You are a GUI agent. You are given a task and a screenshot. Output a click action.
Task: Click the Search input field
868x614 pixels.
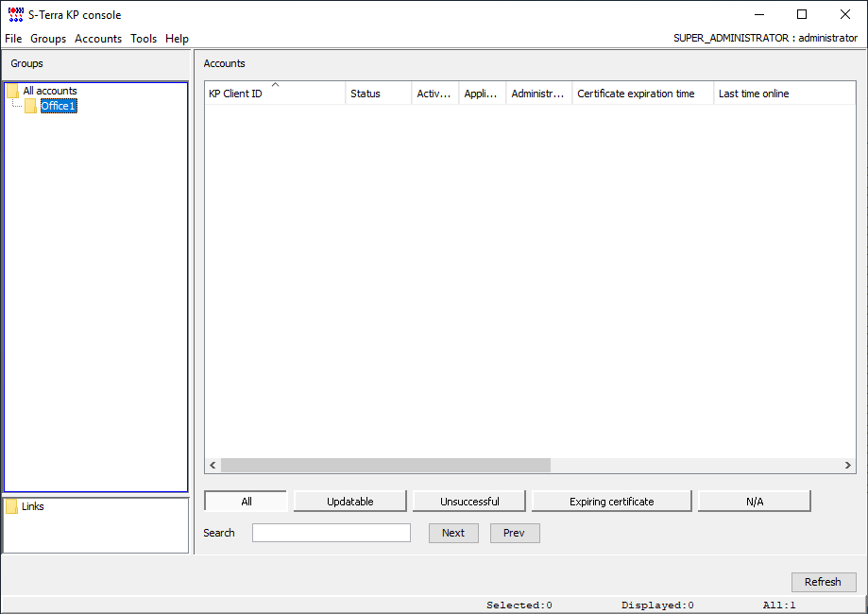point(331,533)
